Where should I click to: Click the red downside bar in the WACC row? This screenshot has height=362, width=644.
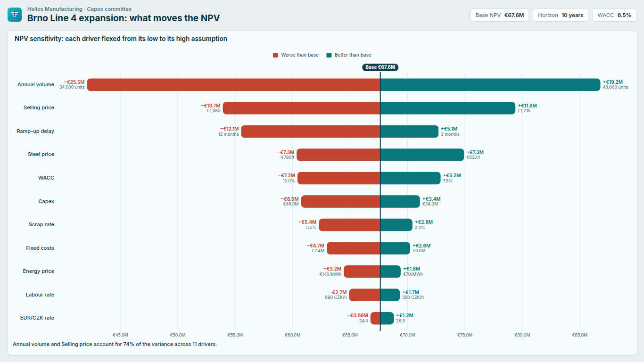(339, 178)
